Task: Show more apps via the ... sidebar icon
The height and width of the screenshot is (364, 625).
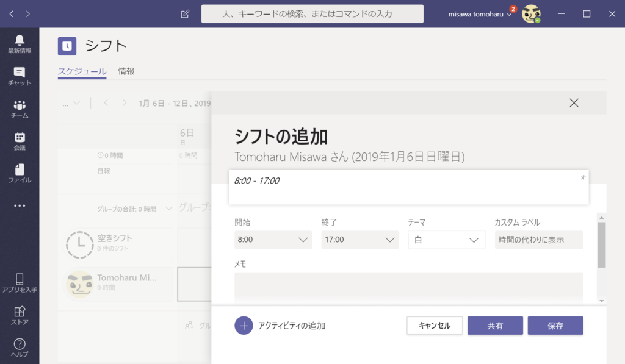Action: pyautogui.click(x=19, y=205)
